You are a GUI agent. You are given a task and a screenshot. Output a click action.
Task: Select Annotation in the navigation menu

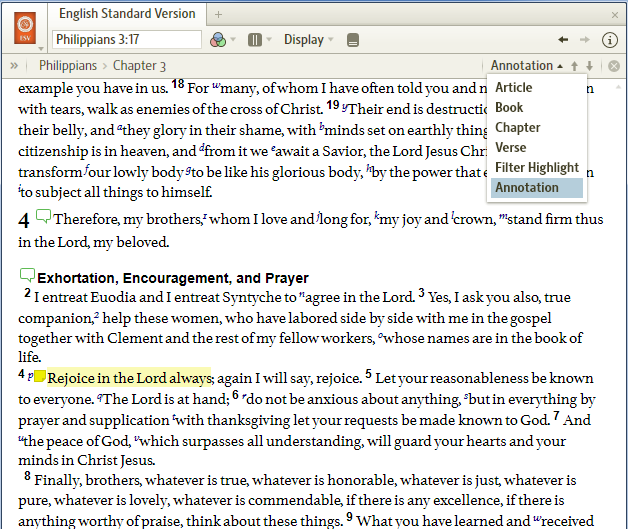537,187
